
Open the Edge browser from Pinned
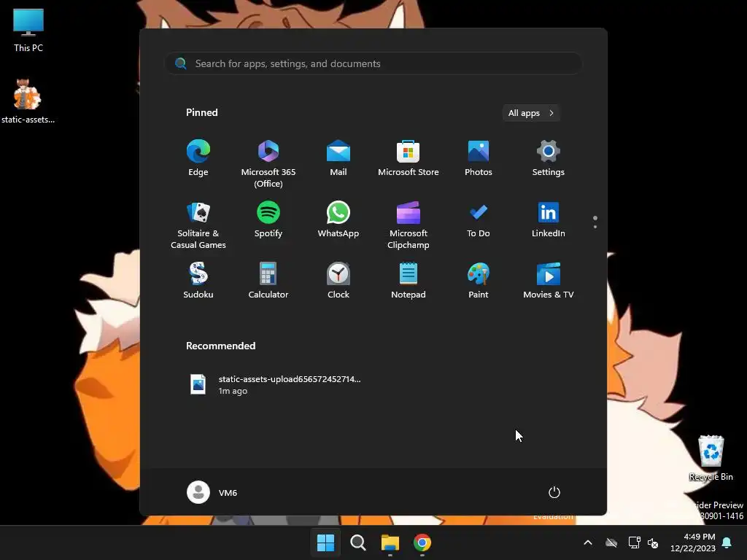coord(198,158)
